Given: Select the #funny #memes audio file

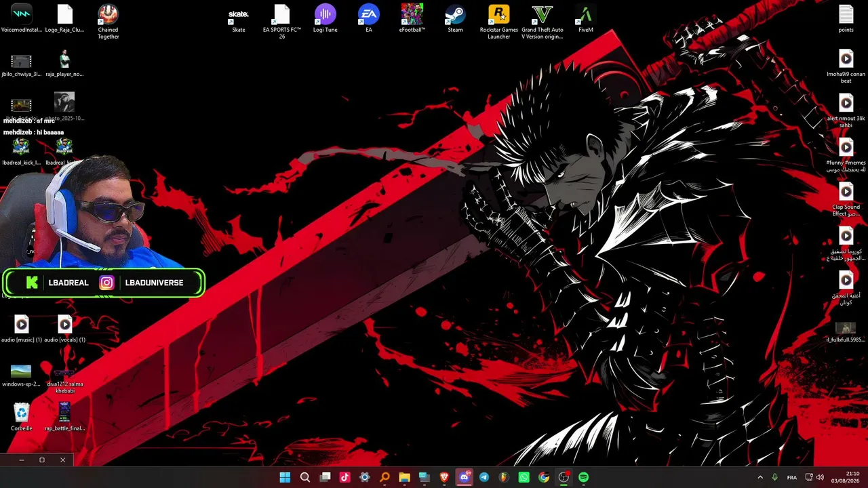Looking at the screenshot, I should pos(846,155).
